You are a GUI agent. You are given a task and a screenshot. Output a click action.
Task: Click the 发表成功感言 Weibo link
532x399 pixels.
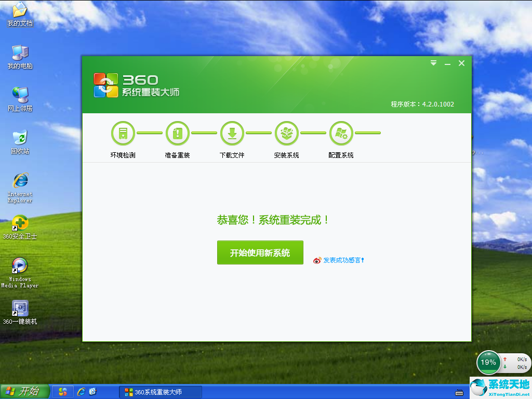coord(343,260)
